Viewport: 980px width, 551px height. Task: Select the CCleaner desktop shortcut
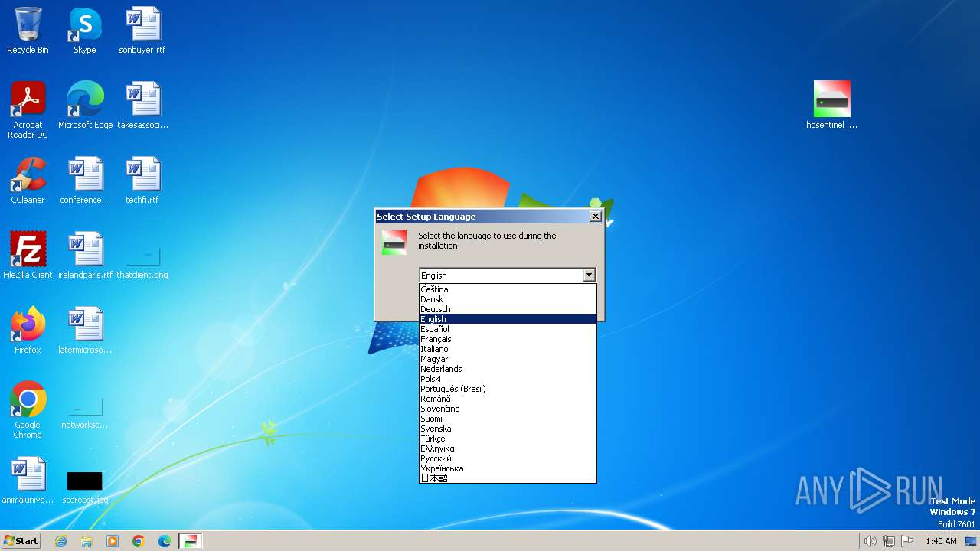point(28,181)
